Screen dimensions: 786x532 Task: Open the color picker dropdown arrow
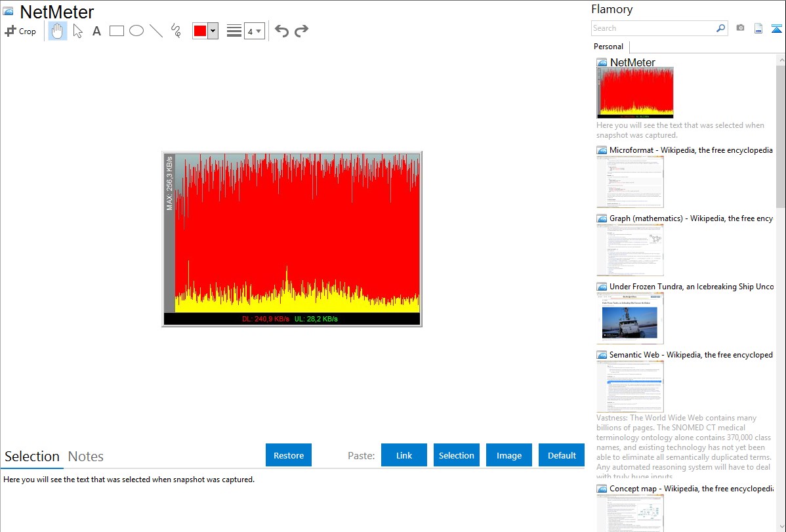coord(213,31)
